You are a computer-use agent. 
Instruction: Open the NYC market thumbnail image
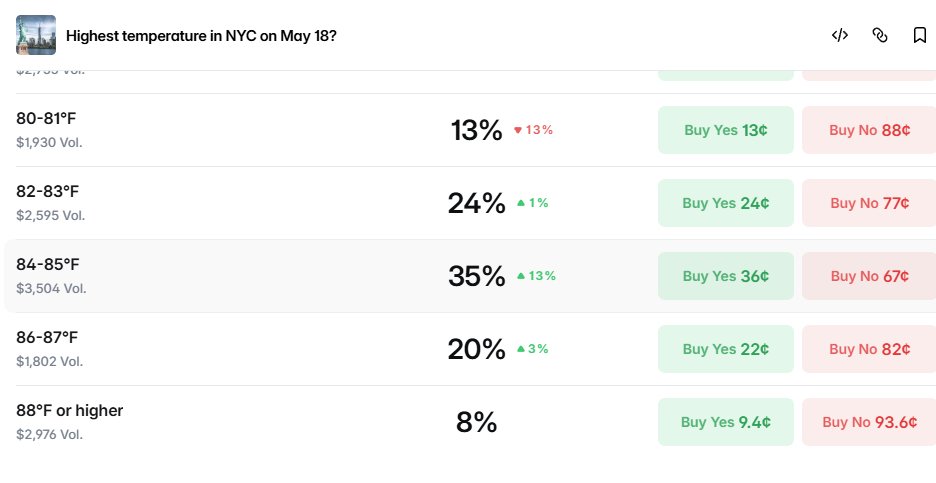click(x=36, y=35)
